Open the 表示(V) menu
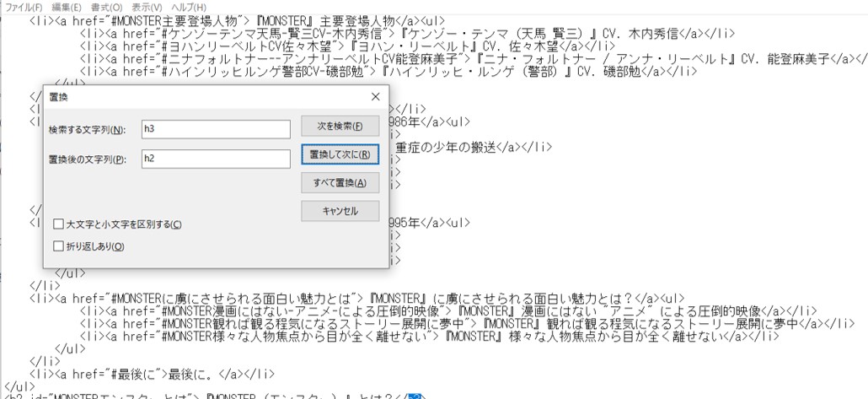This screenshot has height=399, width=868. [x=147, y=8]
